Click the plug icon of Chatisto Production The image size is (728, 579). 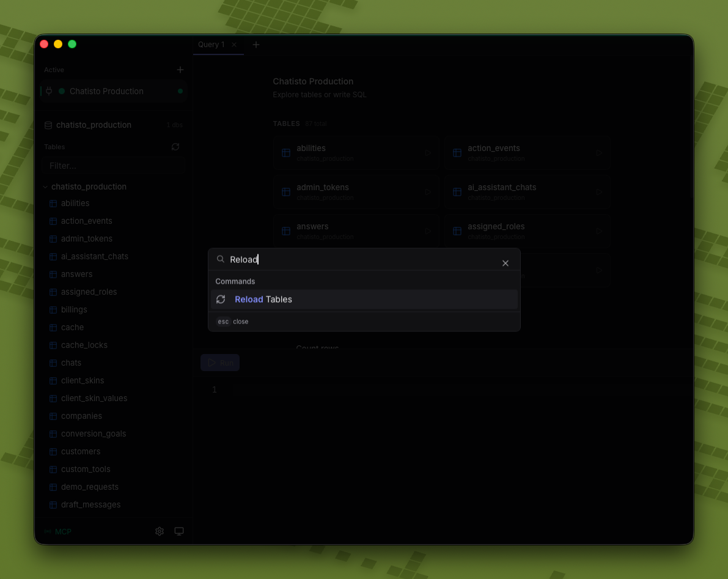49,91
